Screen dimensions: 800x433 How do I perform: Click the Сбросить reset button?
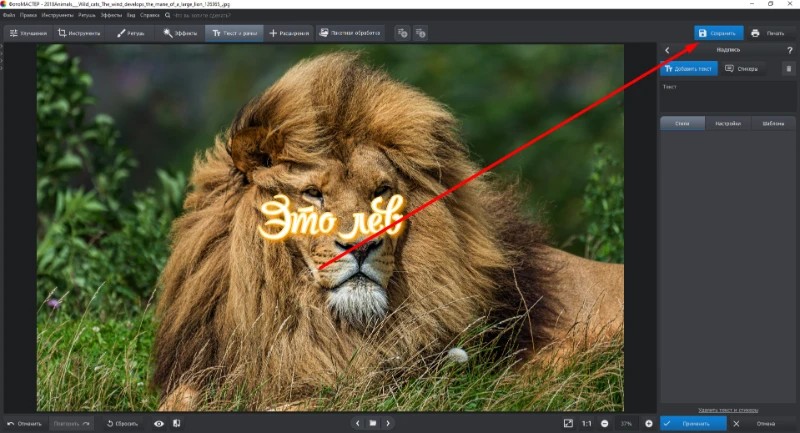pyautogui.click(x=122, y=423)
